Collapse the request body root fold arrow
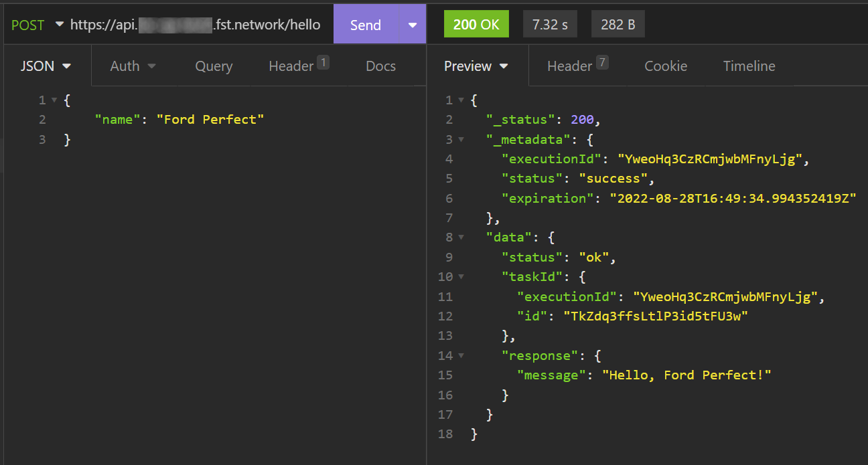 pos(54,100)
